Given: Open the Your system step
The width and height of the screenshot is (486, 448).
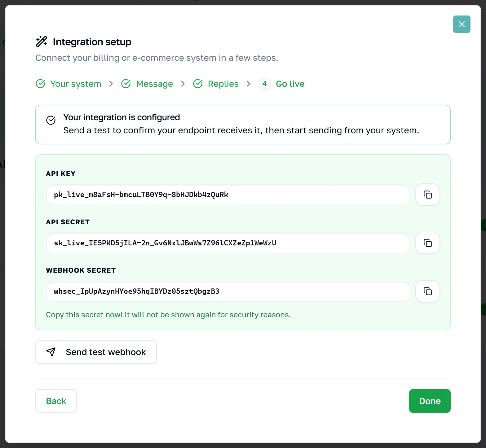Looking at the screenshot, I should coord(68,84).
